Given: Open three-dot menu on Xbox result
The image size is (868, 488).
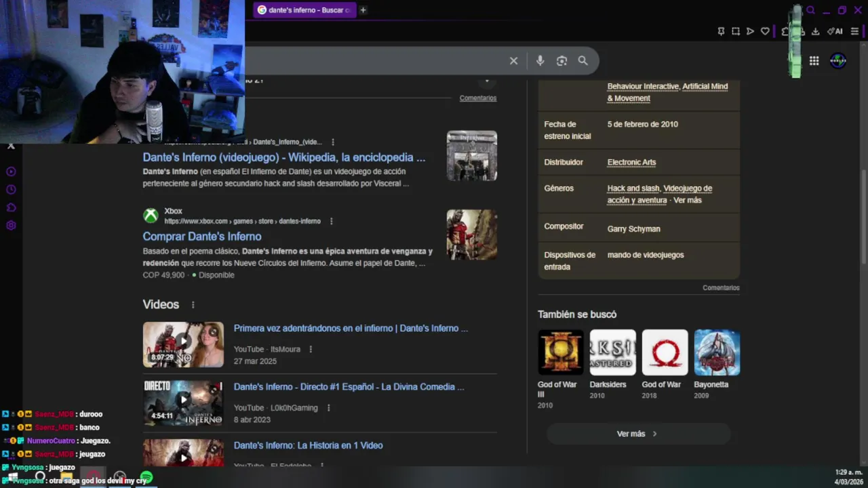Looking at the screenshot, I should [x=331, y=221].
